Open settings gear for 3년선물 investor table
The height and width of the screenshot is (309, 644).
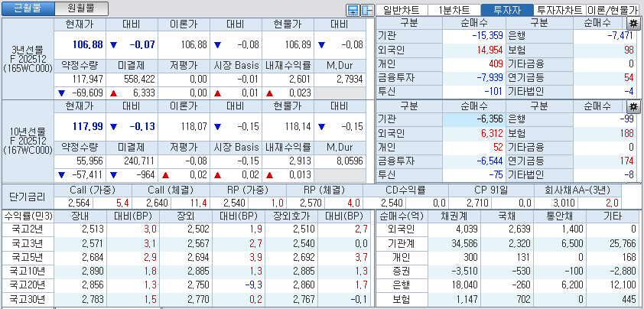[634, 23]
